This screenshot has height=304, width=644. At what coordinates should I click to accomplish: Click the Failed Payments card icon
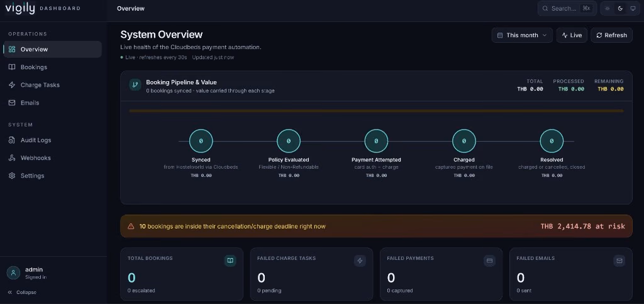tap(489, 261)
